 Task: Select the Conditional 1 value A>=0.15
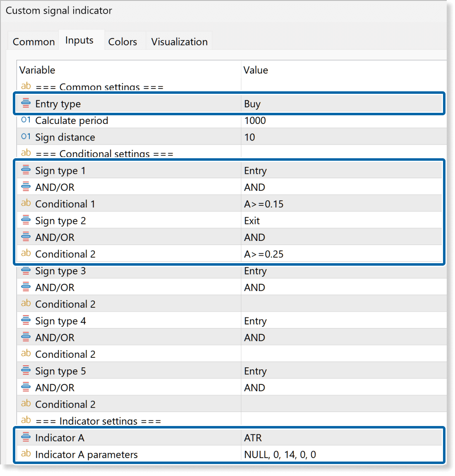click(x=341, y=204)
